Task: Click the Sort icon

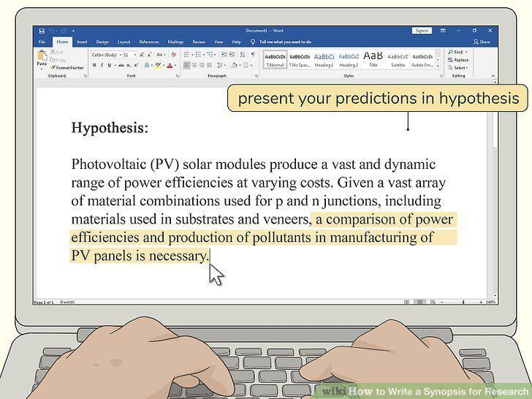Action: (x=243, y=55)
